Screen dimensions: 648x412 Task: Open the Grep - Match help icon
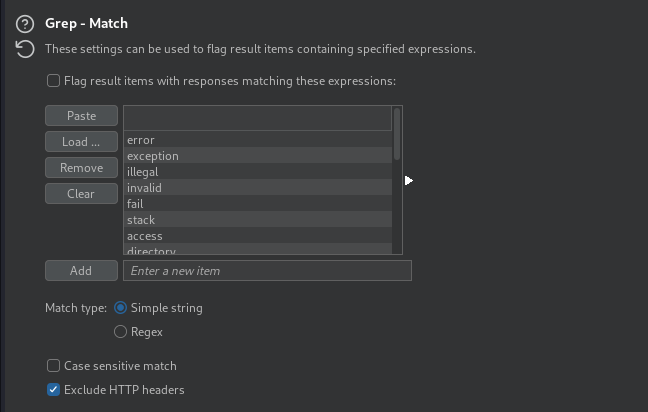[25, 24]
